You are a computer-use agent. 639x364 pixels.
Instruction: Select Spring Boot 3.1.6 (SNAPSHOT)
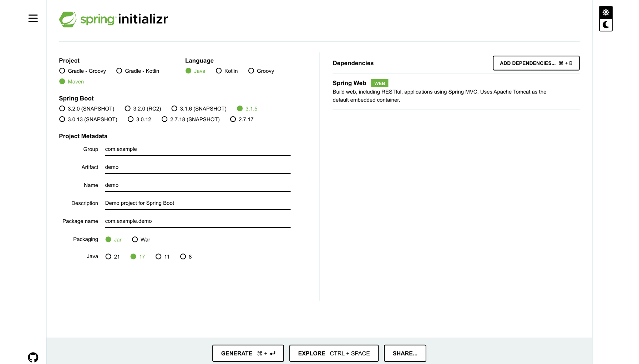[199, 109]
